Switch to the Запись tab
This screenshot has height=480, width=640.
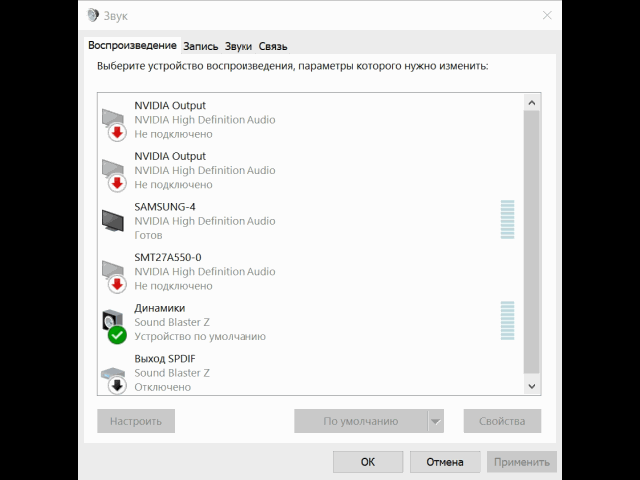(200, 47)
